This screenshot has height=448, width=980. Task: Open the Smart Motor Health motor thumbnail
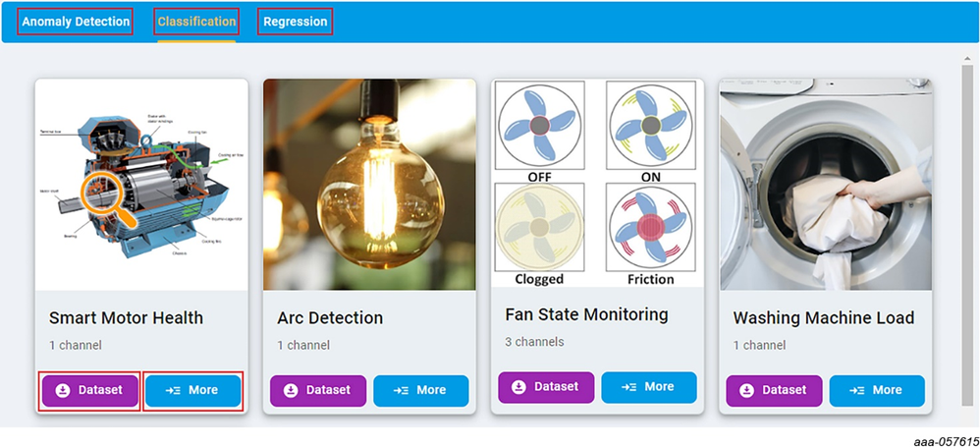pyautogui.click(x=141, y=184)
